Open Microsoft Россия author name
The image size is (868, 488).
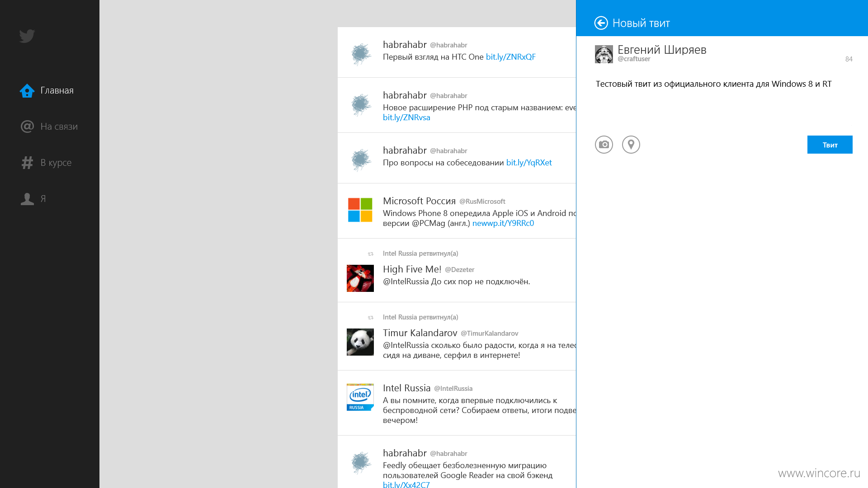[x=419, y=201]
